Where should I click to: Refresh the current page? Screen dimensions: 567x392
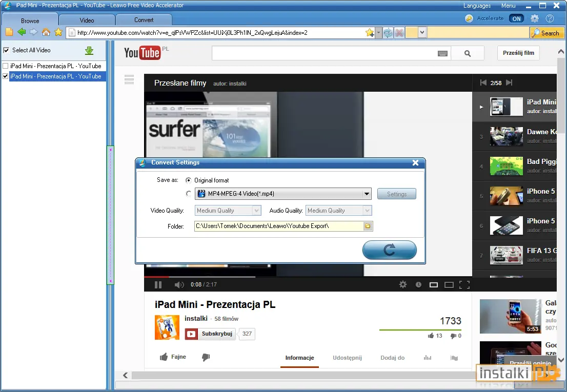coord(388,33)
